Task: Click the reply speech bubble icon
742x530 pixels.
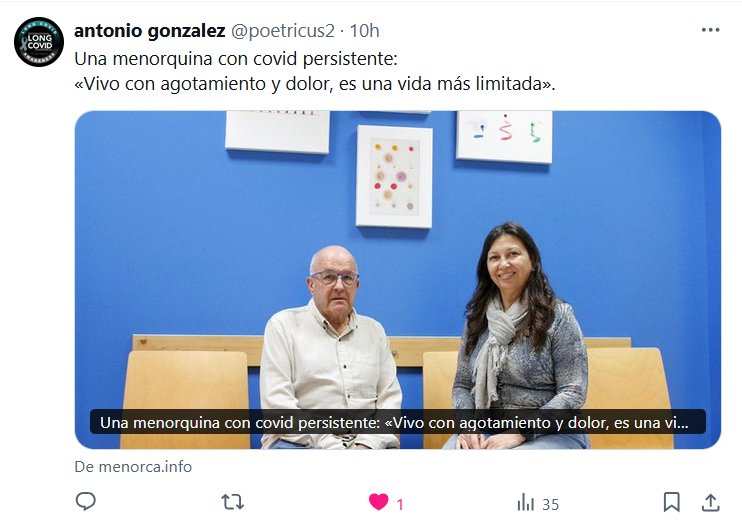Action: [x=86, y=502]
